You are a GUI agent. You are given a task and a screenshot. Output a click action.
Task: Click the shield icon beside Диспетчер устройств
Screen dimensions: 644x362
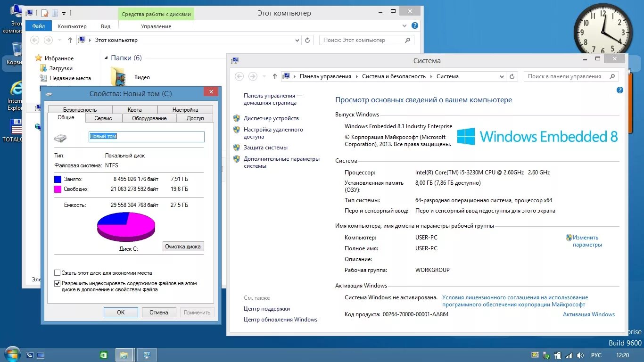point(237,118)
